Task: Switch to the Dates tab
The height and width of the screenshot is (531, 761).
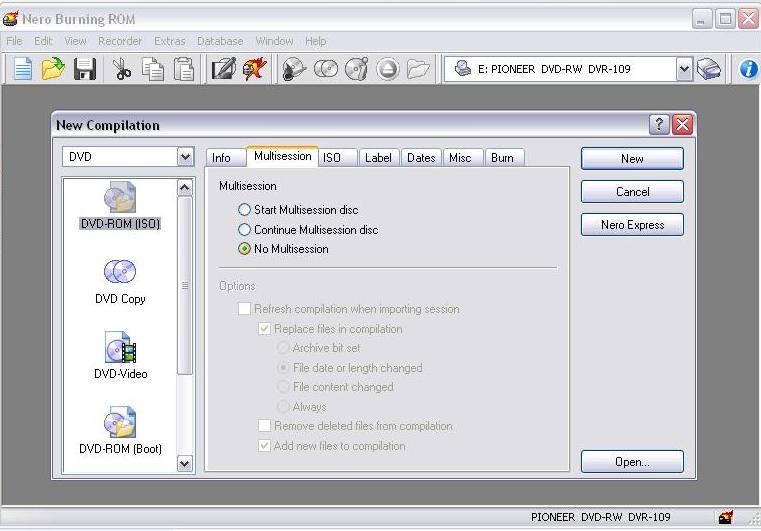Action: pyautogui.click(x=421, y=158)
